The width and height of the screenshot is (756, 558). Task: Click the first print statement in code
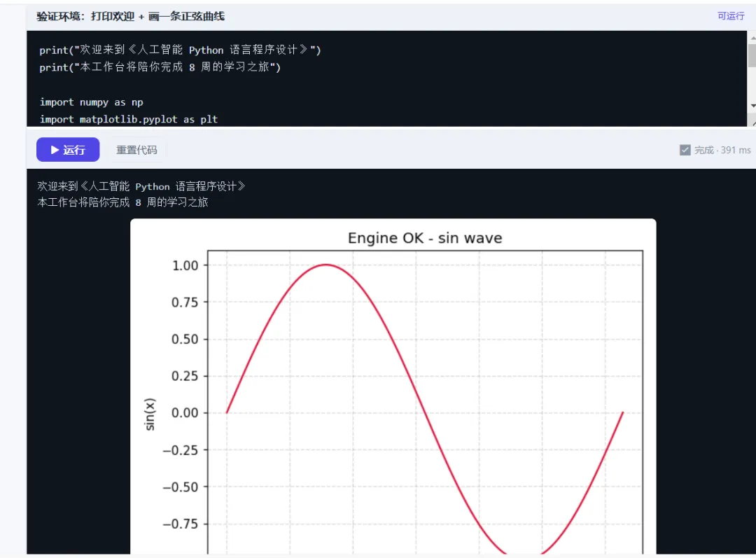tap(181, 50)
